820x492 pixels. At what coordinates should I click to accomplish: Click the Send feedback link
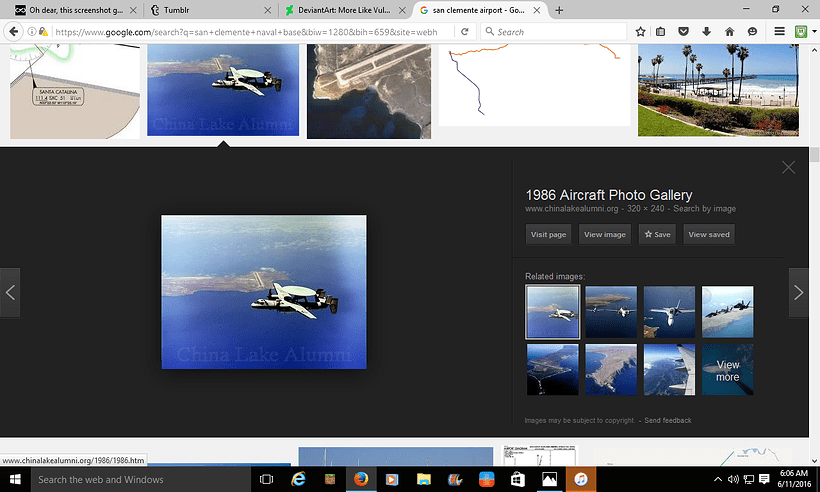[x=668, y=420]
